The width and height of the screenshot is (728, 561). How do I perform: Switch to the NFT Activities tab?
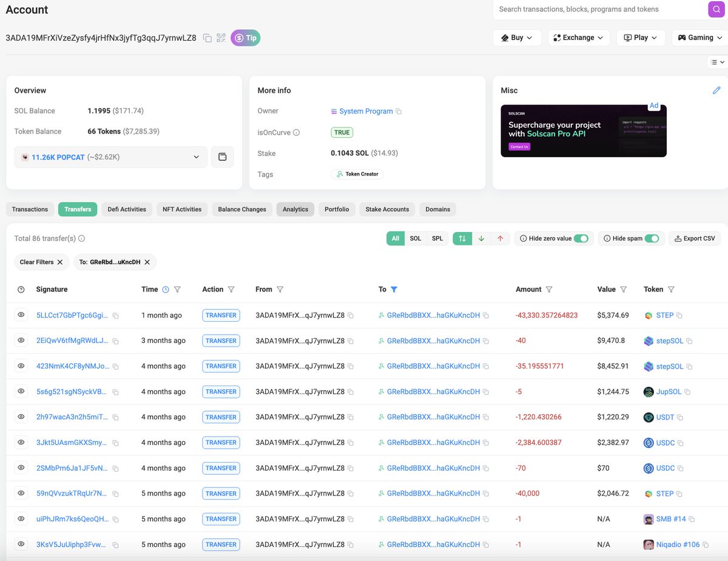tap(182, 209)
